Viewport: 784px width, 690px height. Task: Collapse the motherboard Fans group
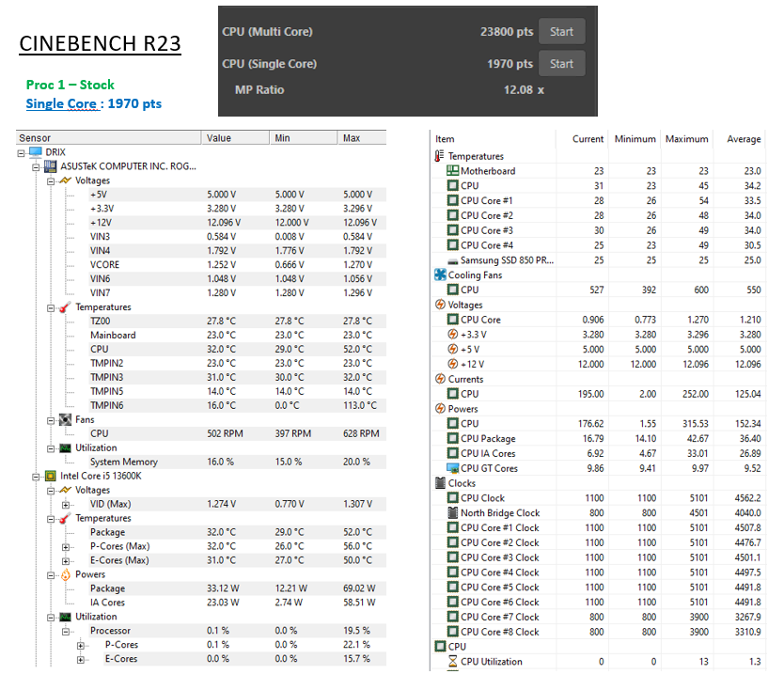click(51, 420)
